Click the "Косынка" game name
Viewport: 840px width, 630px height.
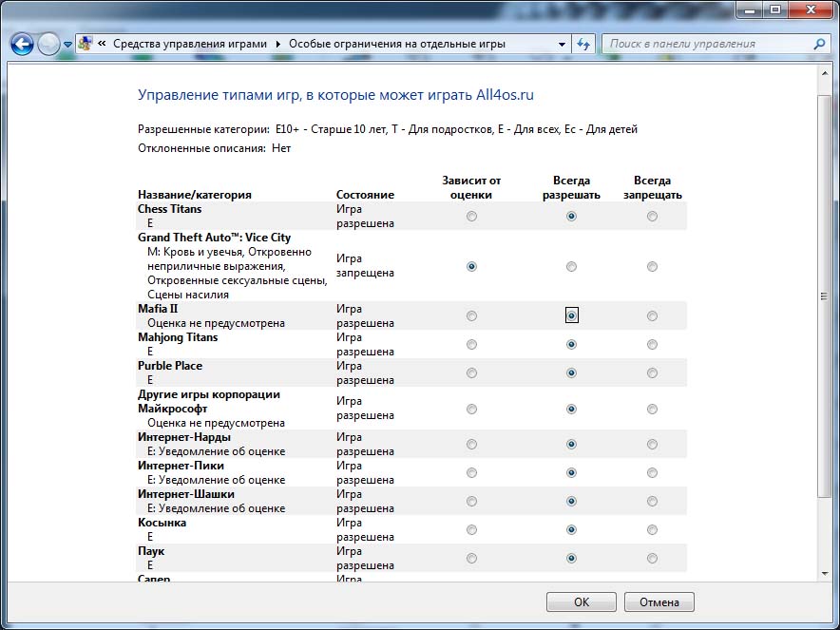(162, 523)
